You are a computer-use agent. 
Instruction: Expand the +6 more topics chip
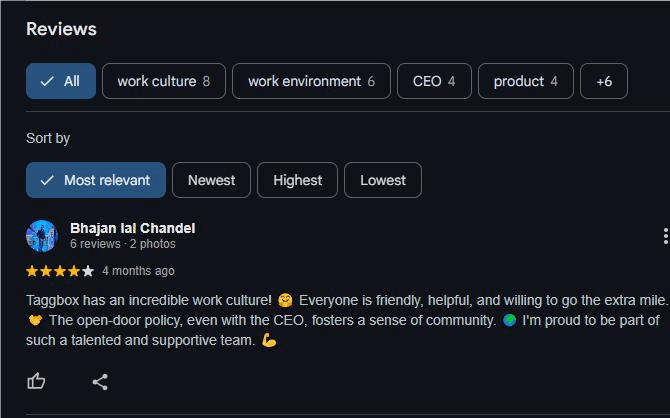click(x=603, y=81)
